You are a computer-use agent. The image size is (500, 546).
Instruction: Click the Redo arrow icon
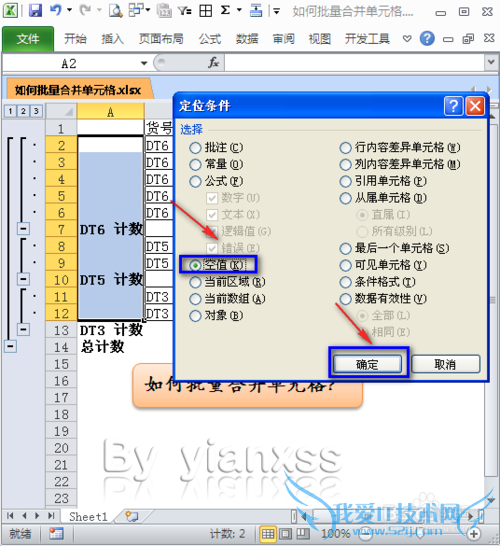pos(85,10)
